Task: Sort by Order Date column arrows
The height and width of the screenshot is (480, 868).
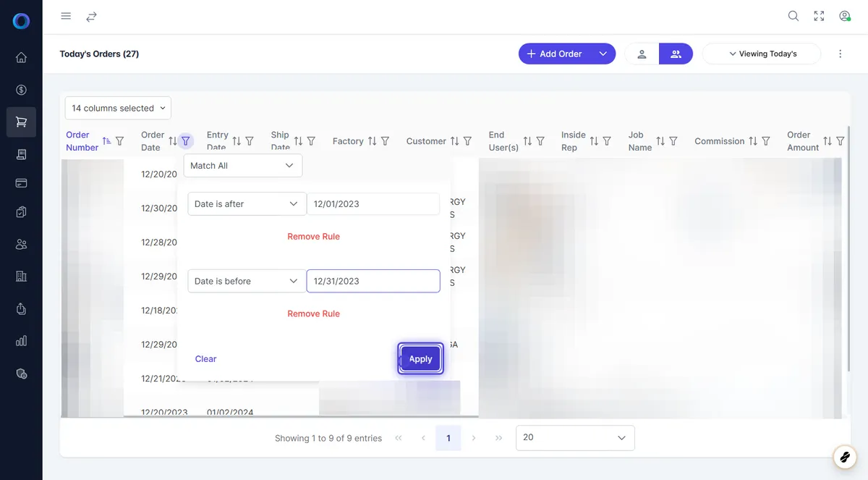Action: [172, 141]
